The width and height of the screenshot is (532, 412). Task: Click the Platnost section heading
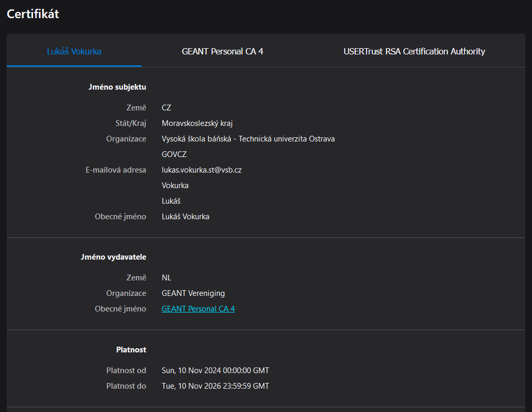pos(131,350)
